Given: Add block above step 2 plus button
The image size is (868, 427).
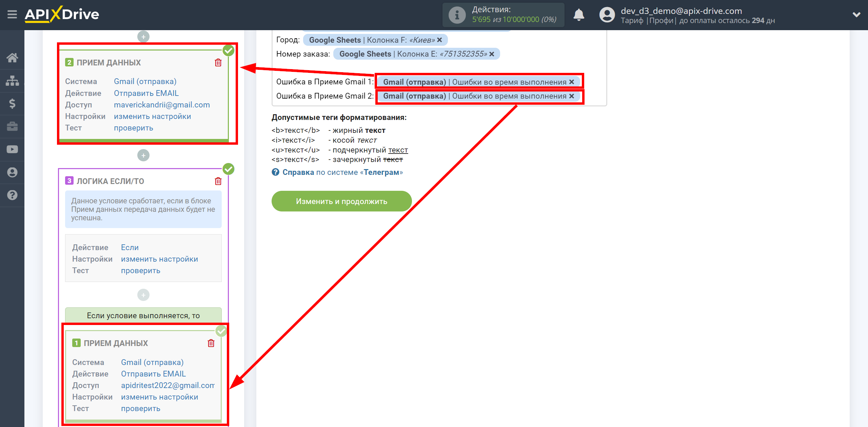Looking at the screenshot, I should pos(143,37).
